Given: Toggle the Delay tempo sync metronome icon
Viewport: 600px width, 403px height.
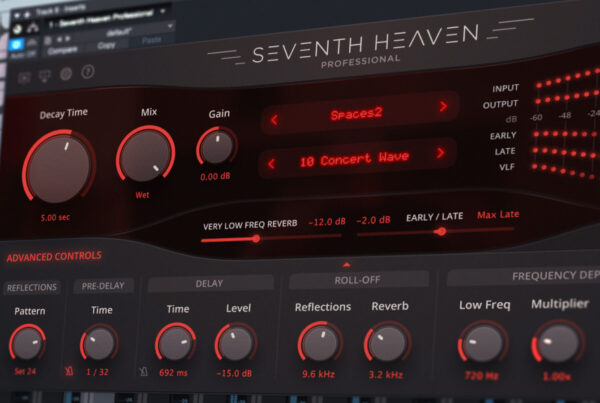Looking at the screenshot, I should [143, 371].
